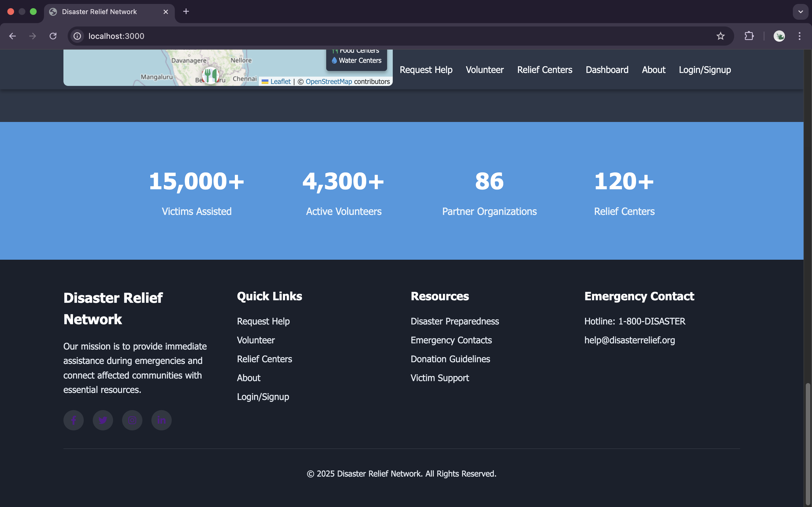Open Chrome three-dot menu
Screen dimensions: 812x507
click(x=800, y=36)
